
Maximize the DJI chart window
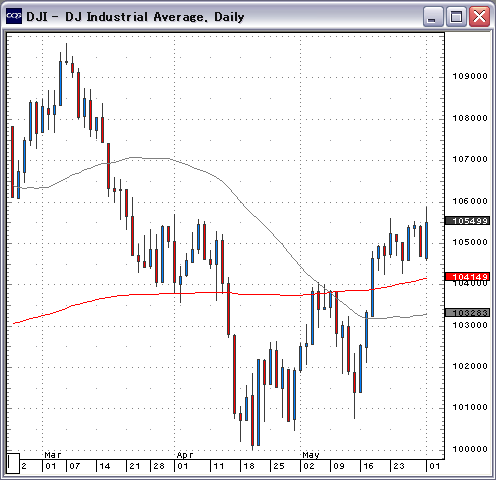point(456,16)
